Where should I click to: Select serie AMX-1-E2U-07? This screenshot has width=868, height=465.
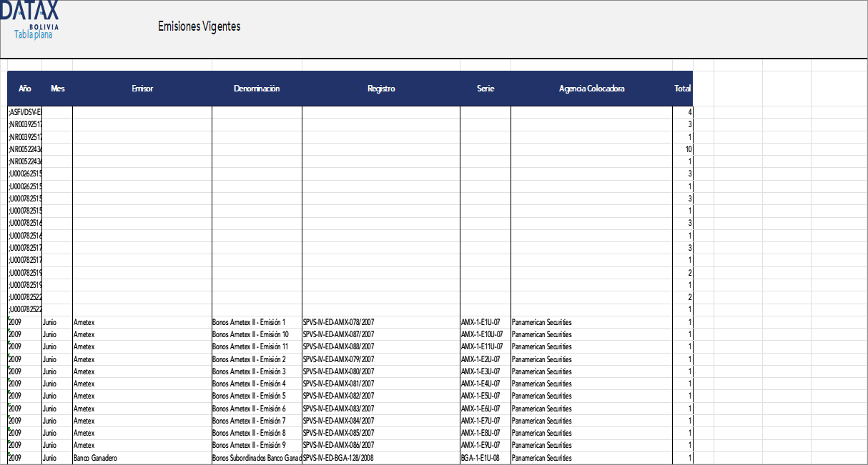pos(485,359)
